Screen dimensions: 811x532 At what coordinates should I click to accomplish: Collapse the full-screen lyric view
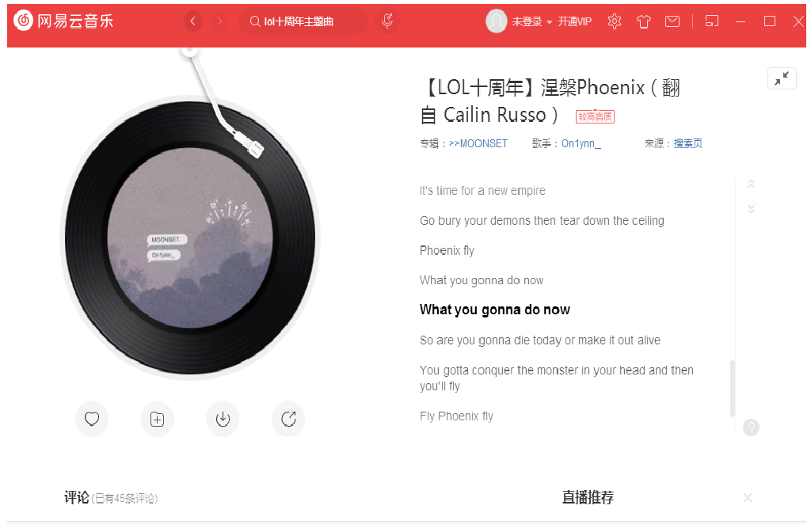click(x=782, y=78)
